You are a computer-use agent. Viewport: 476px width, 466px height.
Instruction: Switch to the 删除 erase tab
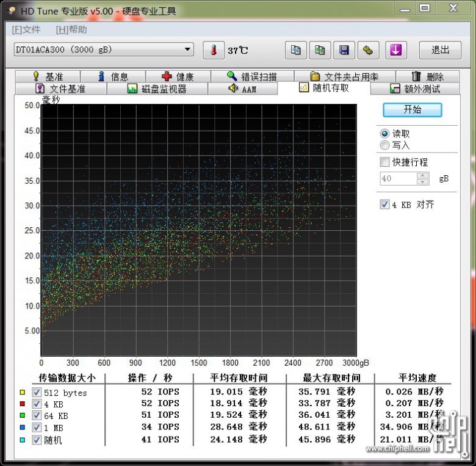click(428, 76)
